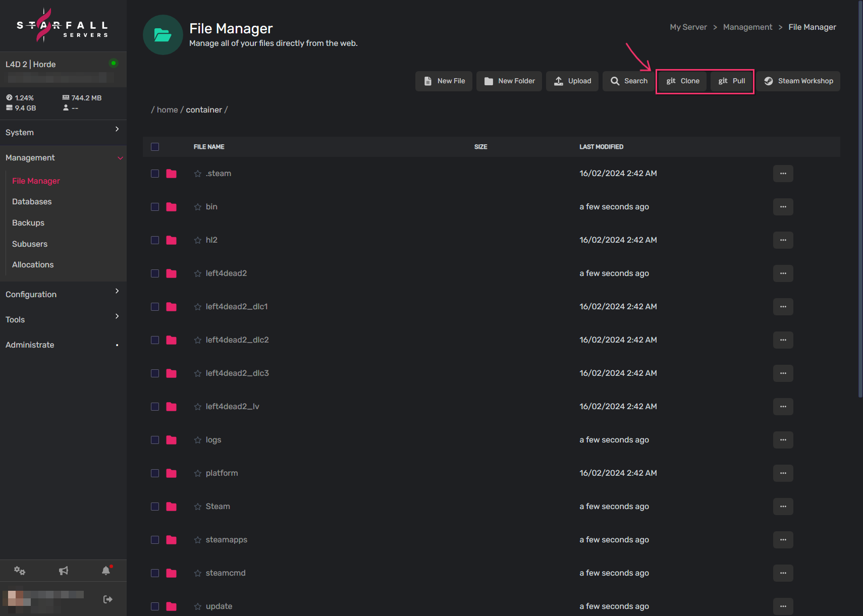
Task: Expand the Tools sidebar section
Action: [63, 319]
